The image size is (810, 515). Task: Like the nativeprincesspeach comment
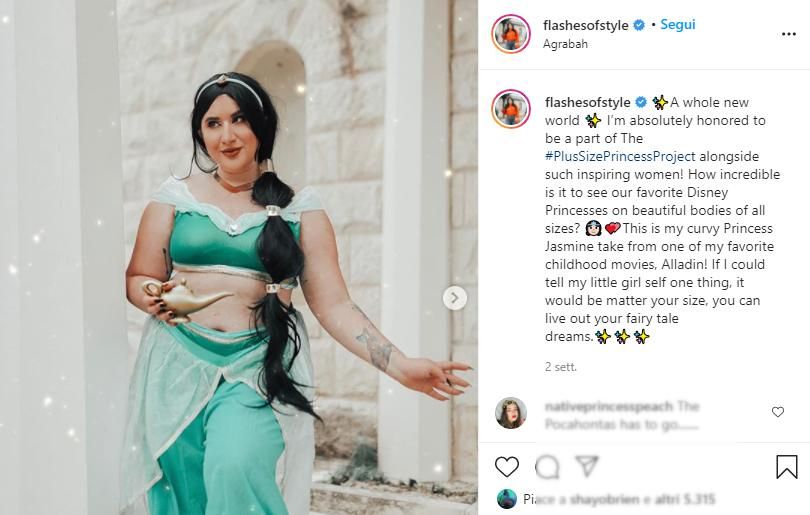click(777, 412)
